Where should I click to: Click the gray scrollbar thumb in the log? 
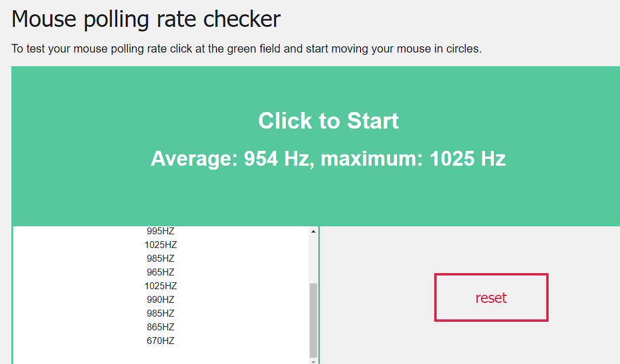coord(313,320)
